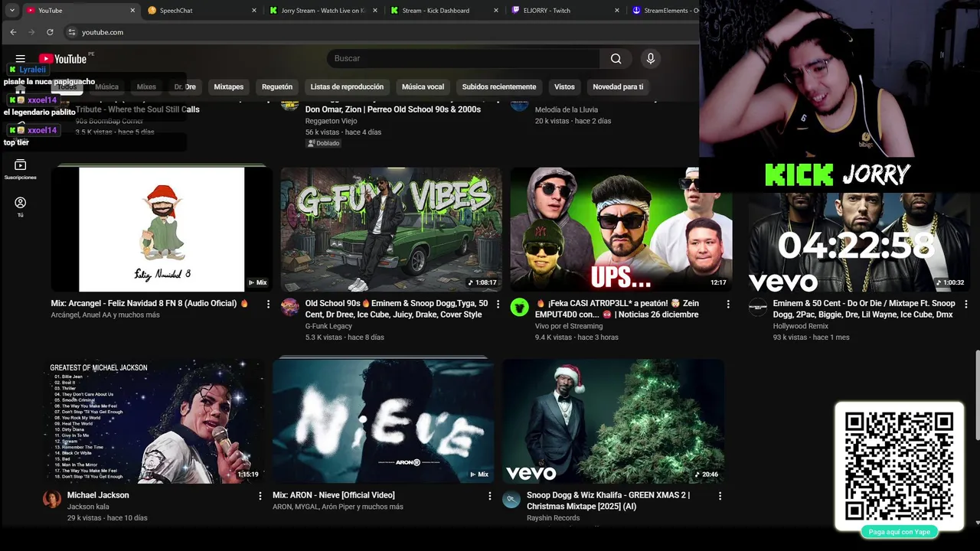Select the Reguetón filter chip
Image resolution: width=980 pixels, height=551 pixels.
tap(277, 86)
